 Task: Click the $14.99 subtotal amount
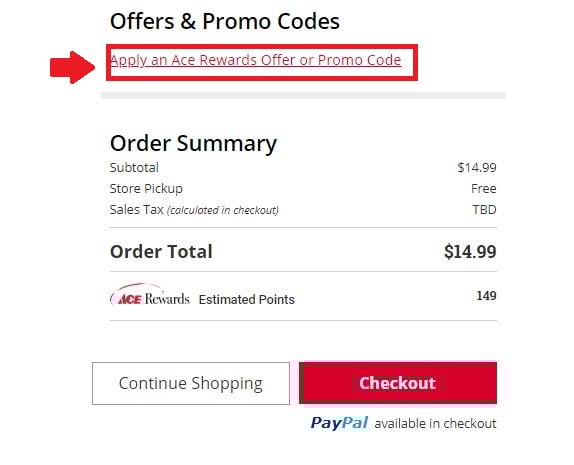tap(477, 168)
